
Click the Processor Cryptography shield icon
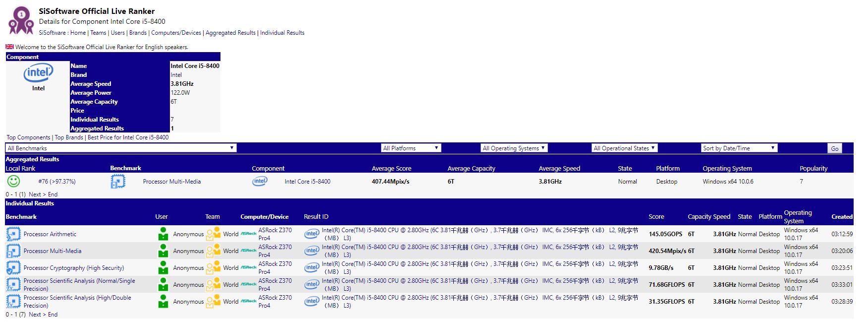pos(13,268)
